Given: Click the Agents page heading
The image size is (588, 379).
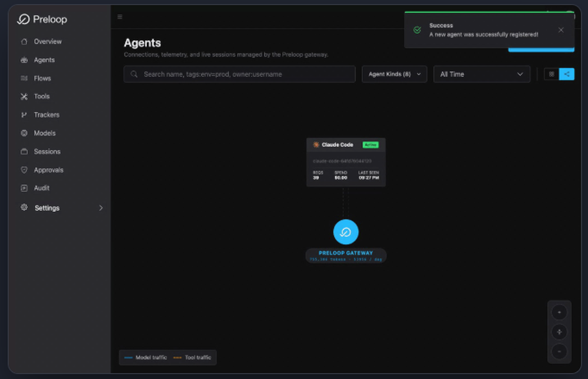Looking at the screenshot, I should click(142, 43).
